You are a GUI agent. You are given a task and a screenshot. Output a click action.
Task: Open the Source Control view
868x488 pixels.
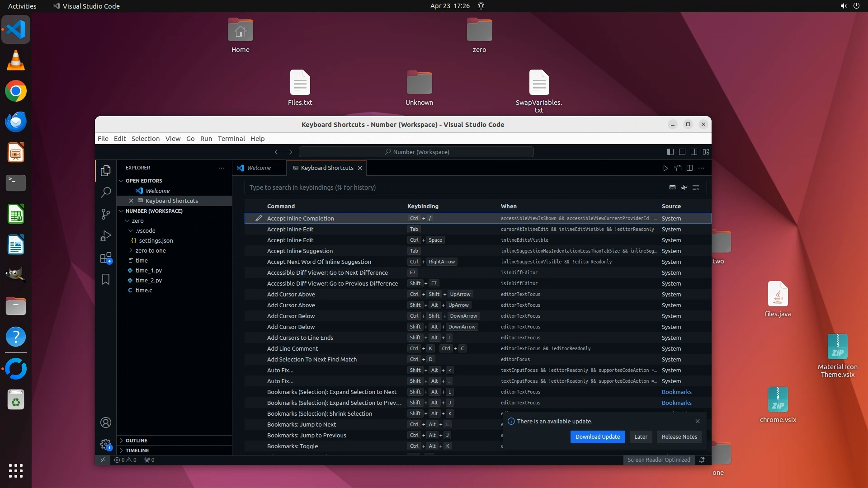(105, 214)
